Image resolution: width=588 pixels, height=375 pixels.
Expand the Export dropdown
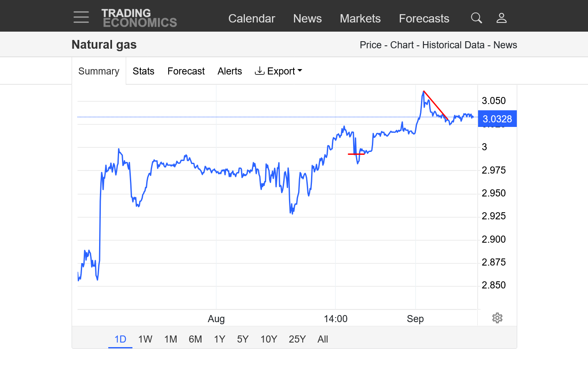pos(279,71)
